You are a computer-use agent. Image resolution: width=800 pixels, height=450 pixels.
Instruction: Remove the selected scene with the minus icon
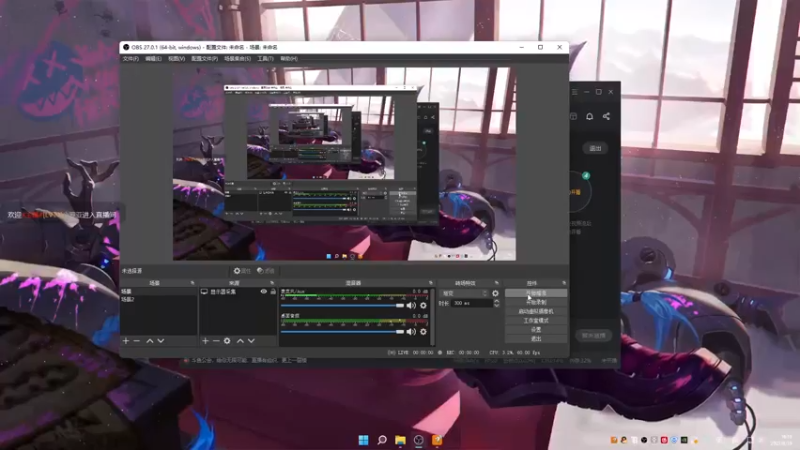137,341
